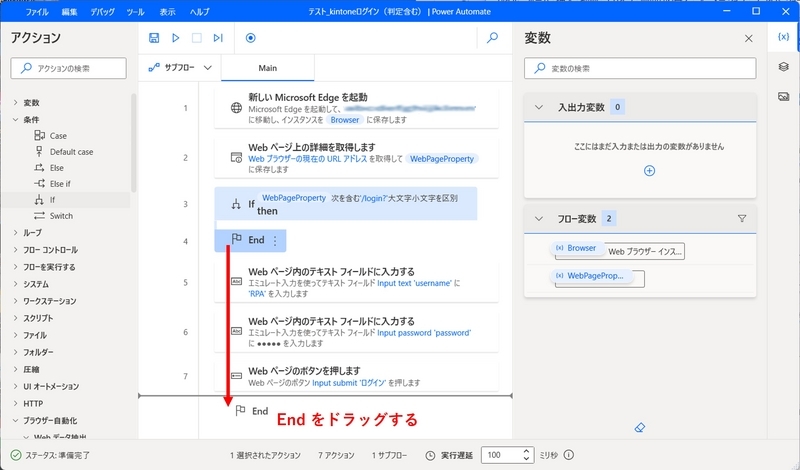The height and width of the screenshot is (470, 800).
Task: Open the サブフロー dropdown
Action: [x=180, y=68]
